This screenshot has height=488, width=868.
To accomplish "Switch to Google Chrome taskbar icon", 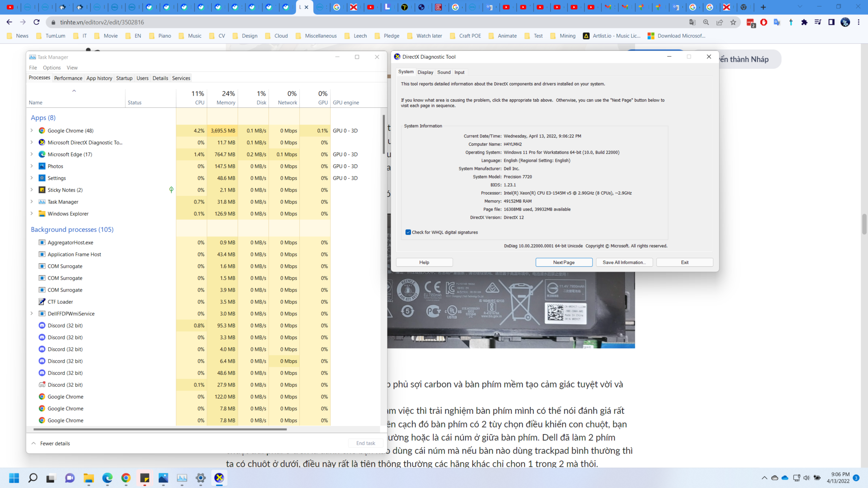I will [x=126, y=478].
